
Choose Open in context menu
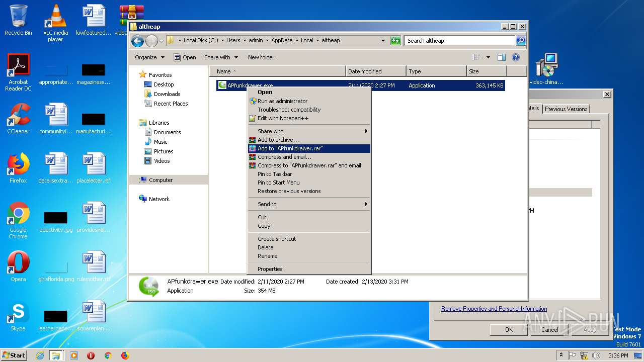click(x=309, y=92)
